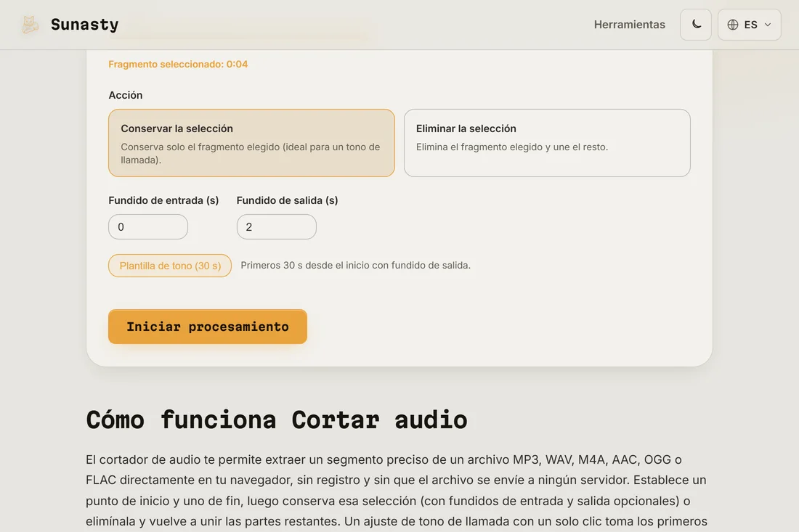Toggle dark mode with the moon icon
This screenshot has height=532, width=799.
pyautogui.click(x=696, y=25)
